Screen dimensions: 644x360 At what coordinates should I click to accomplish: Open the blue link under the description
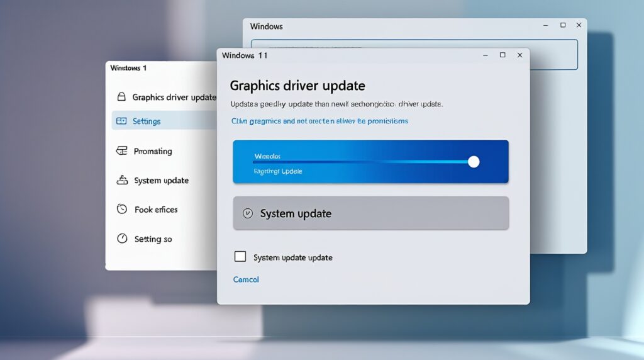coord(319,121)
